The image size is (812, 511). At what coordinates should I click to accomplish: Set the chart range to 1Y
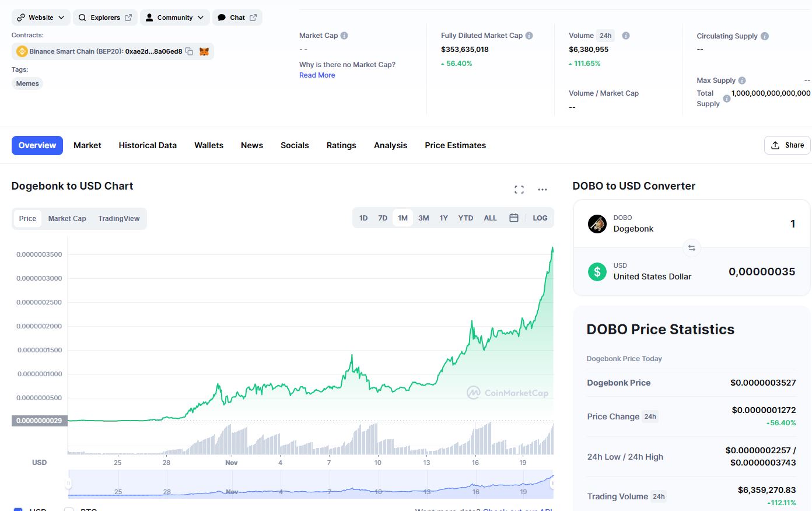pyautogui.click(x=444, y=218)
